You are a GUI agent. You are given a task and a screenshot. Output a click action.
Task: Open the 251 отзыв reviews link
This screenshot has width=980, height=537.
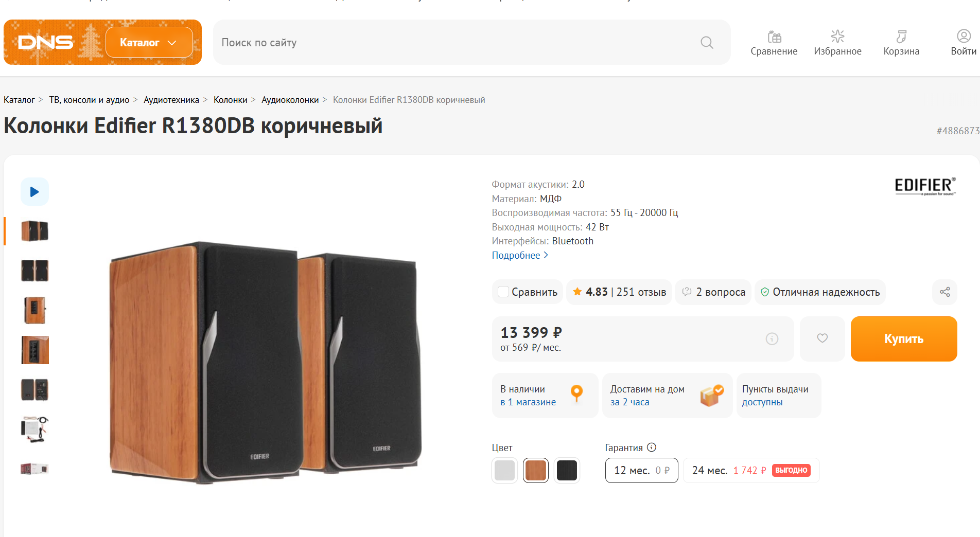click(x=641, y=292)
